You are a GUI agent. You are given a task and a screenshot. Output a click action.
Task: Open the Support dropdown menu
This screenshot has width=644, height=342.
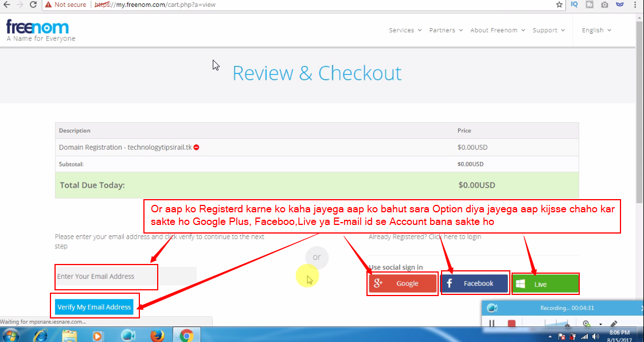[x=549, y=30]
